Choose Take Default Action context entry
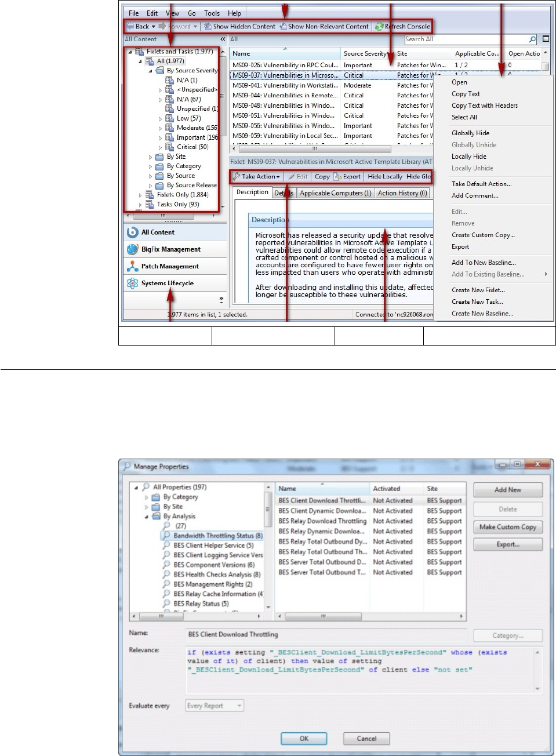Screen dimensions: 556x756 481,184
